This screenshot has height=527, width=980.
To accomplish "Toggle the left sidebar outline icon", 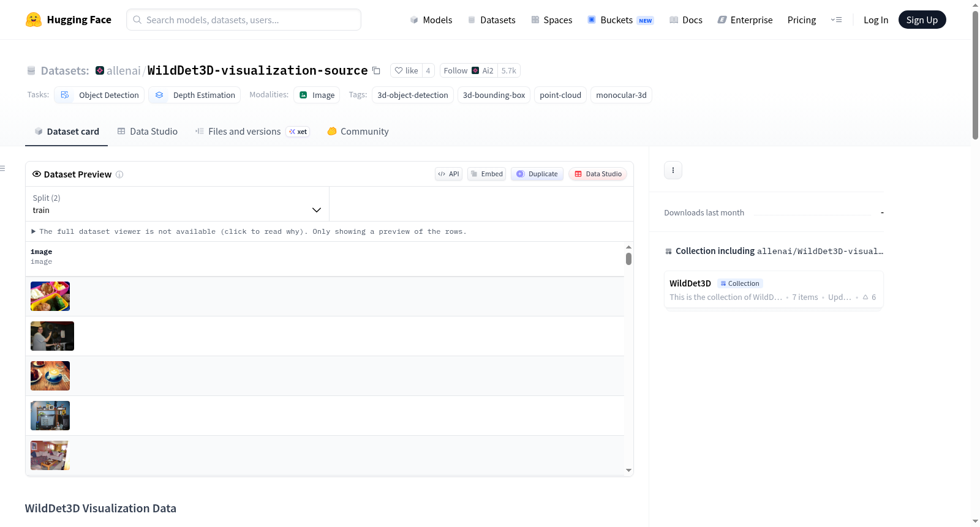I will click(x=2, y=168).
